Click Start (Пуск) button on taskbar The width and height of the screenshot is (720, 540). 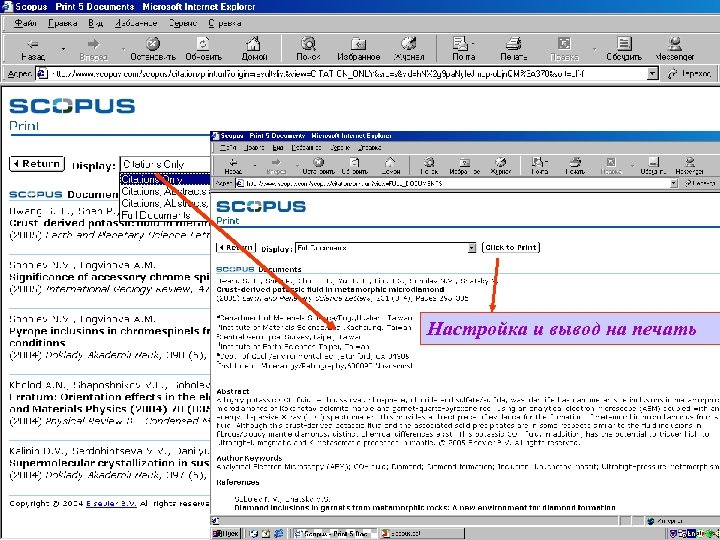pyautogui.click(x=226, y=534)
